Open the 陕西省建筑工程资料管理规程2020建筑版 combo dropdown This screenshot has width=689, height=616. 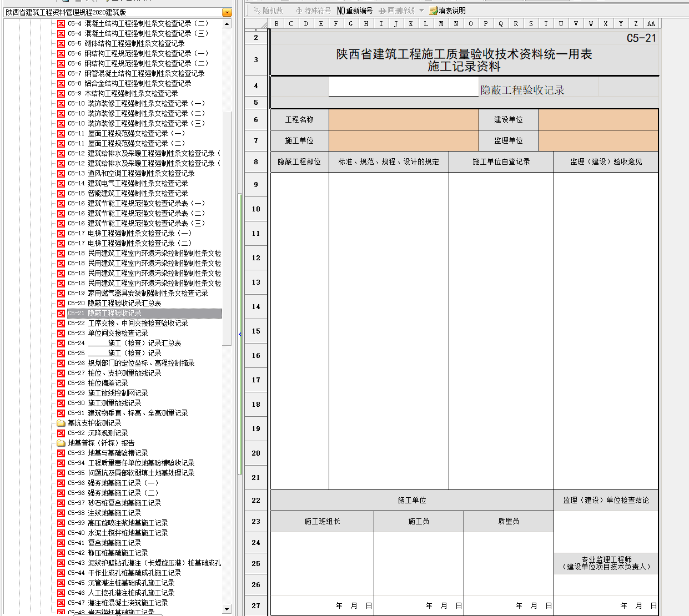227,12
